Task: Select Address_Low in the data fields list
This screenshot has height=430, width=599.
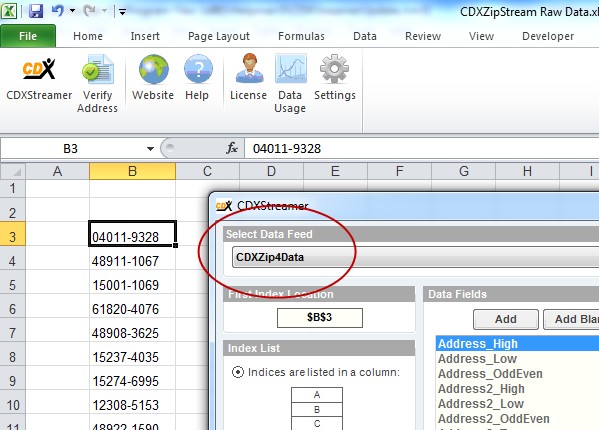Action: point(517,359)
